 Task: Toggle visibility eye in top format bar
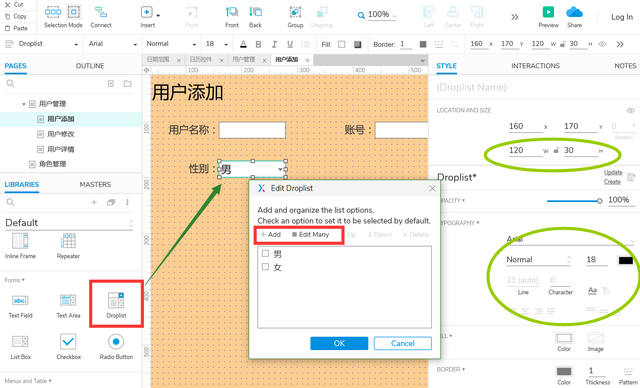click(602, 44)
